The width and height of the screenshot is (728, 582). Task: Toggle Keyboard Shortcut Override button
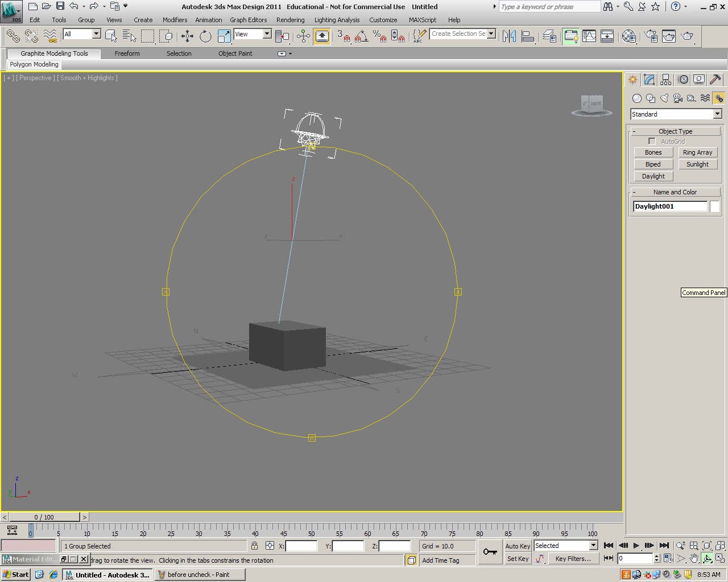point(322,36)
